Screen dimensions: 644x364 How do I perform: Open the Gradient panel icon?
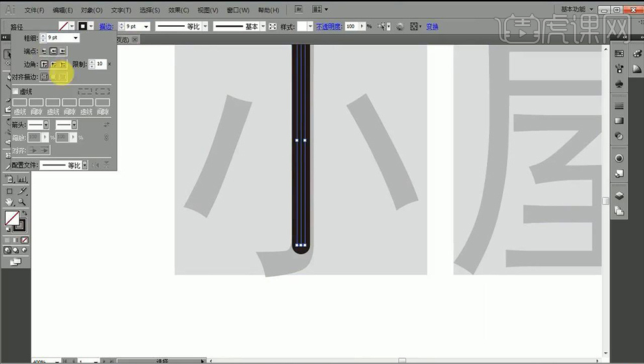(x=619, y=121)
